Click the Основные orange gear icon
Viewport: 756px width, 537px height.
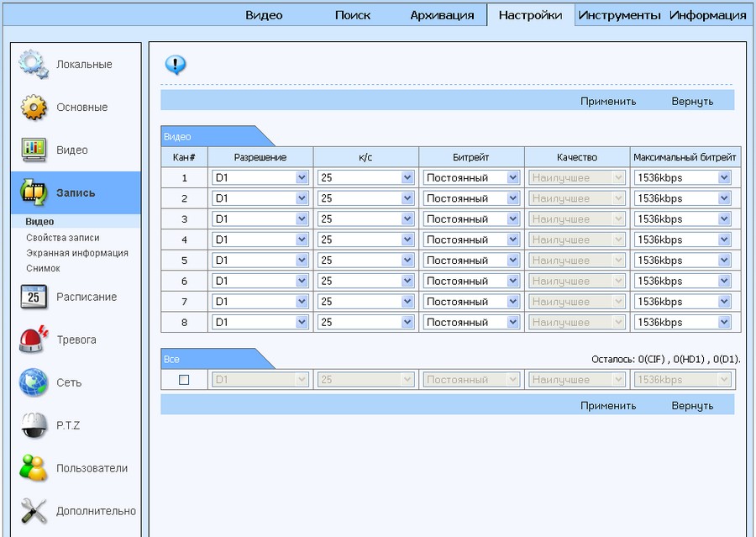coord(34,107)
